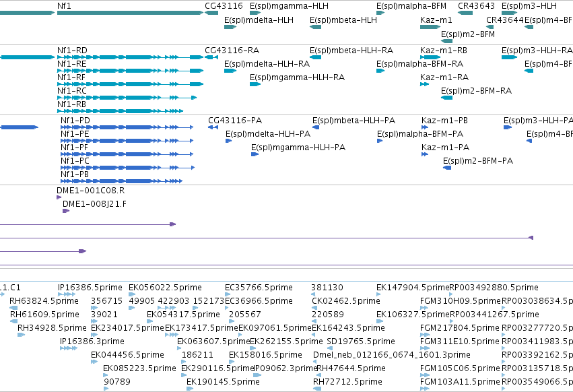The image size is (573, 392).
Task: Select the Nf1-PF protein label
Action: [74, 148]
